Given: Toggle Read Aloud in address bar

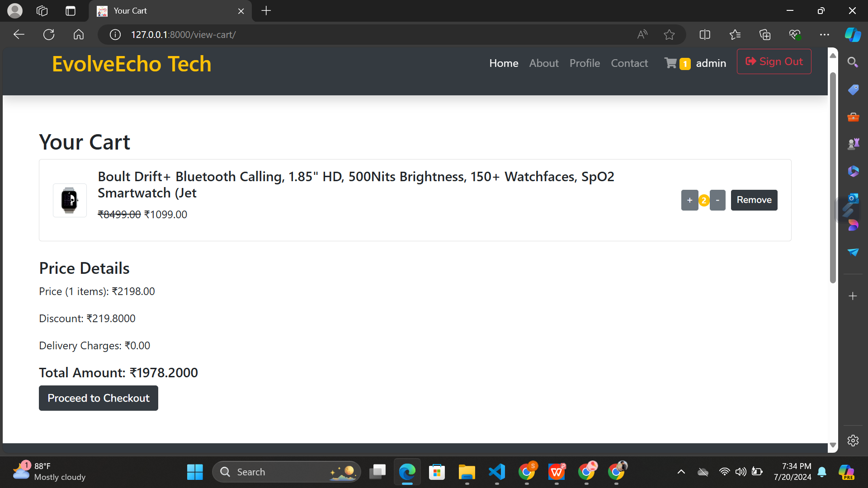Looking at the screenshot, I should point(642,35).
